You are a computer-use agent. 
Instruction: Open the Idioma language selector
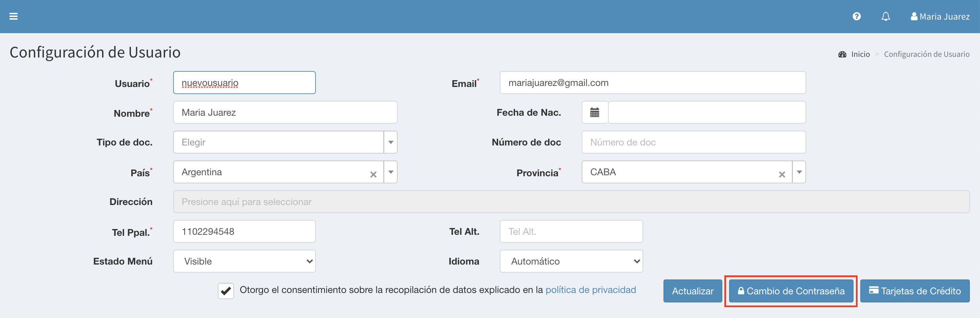pyautogui.click(x=571, y=261)
